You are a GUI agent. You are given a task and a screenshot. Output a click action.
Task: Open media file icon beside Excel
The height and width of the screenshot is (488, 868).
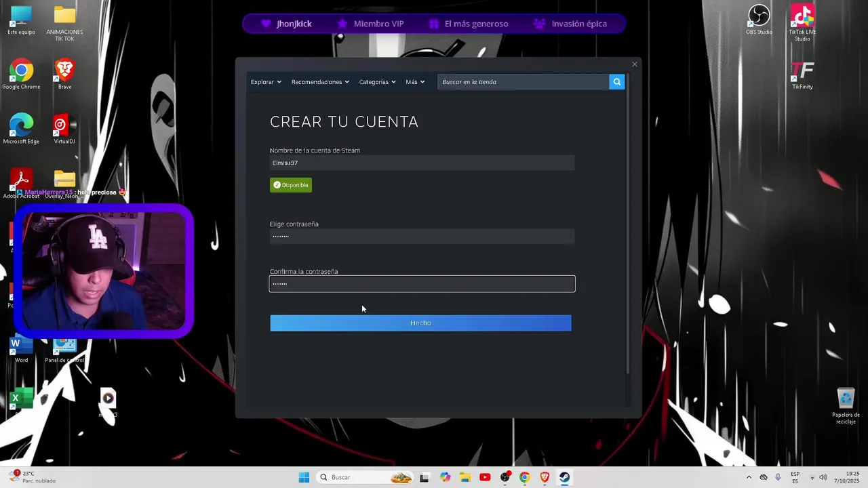[108, 400]
